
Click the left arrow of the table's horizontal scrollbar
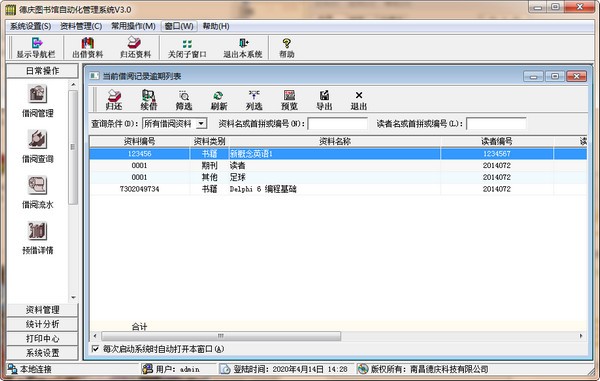coord(95,336)
